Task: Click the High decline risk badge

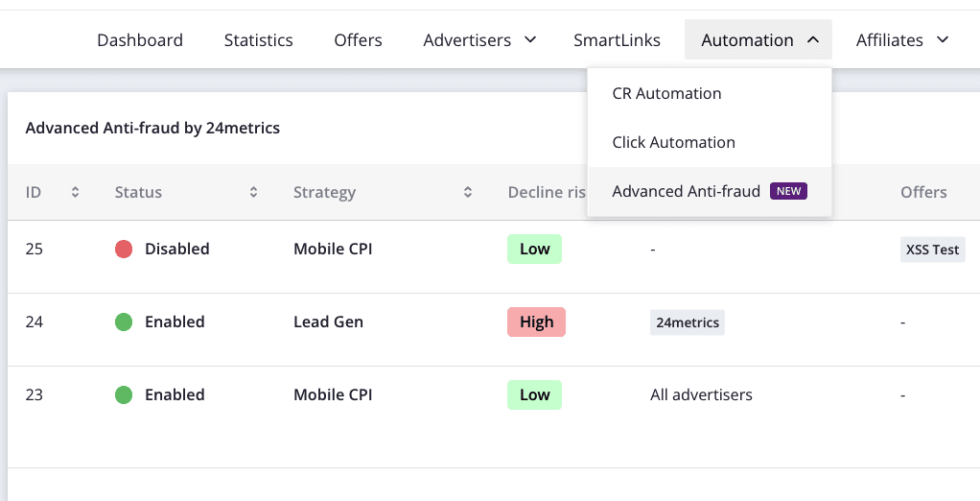Action: tap(536, 322)
